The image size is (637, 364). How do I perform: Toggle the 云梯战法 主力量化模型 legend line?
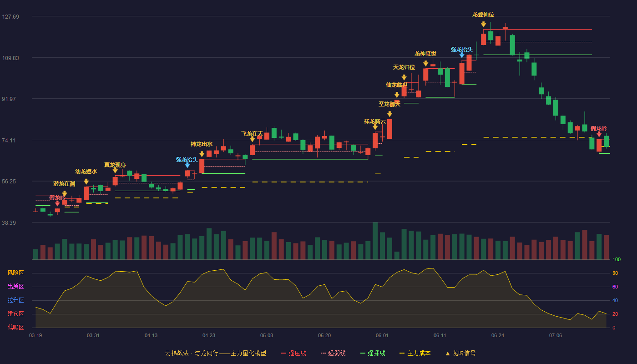[216, 353]
